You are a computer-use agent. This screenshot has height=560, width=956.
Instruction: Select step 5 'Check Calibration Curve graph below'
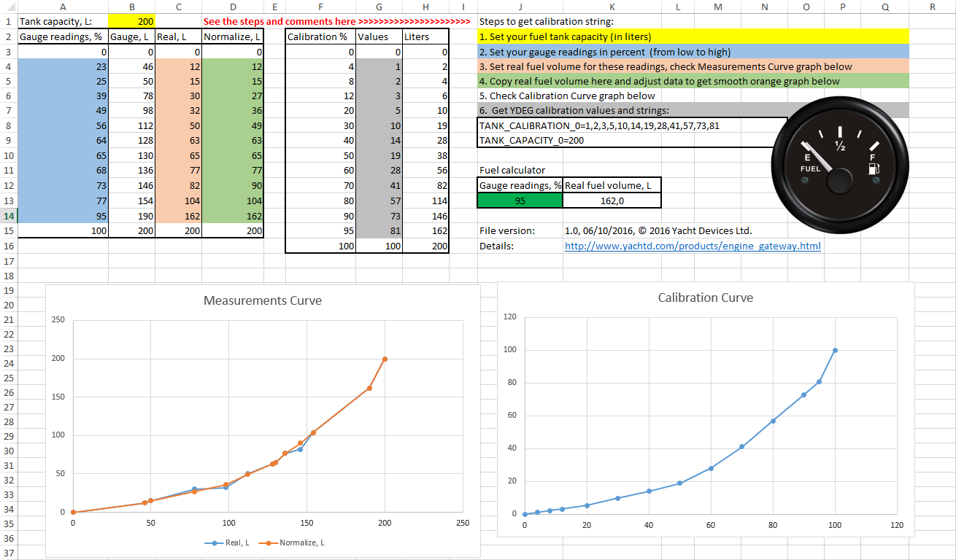(567, 96)
